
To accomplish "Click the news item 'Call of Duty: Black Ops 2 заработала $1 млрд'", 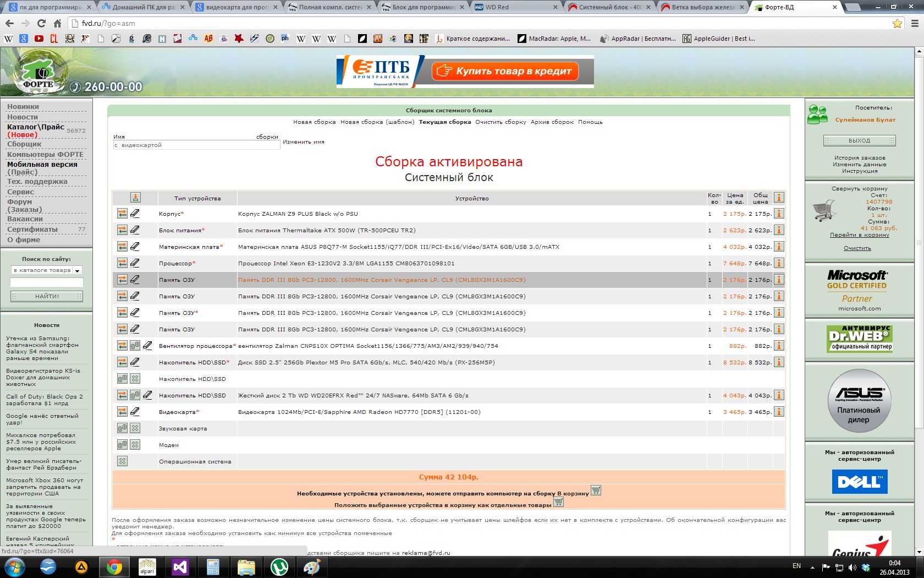I will pos(45,400).
